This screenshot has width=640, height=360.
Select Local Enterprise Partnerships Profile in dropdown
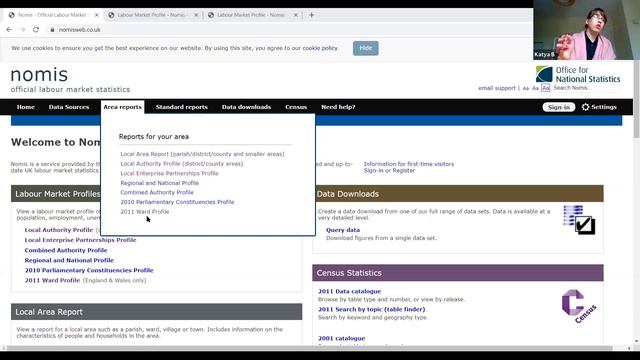point(169,173)
